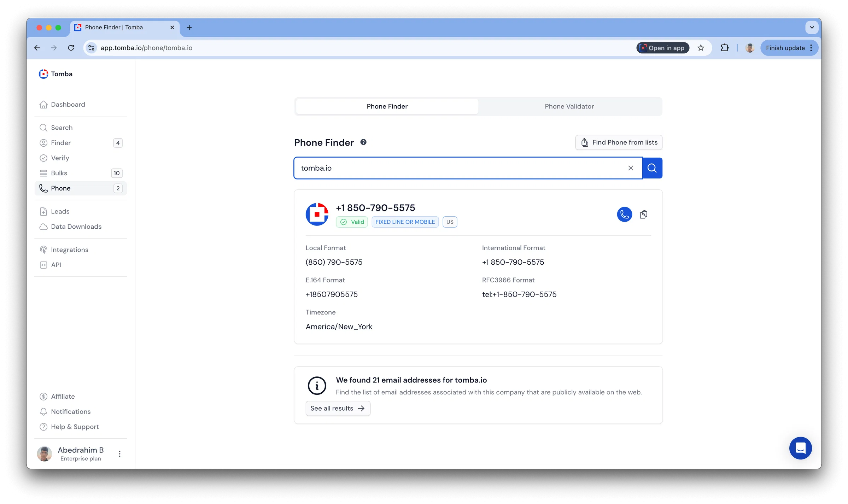Copy the phone number with clipboard icon
This screenshot has width=848, height=504.
(x=644, y=215)
